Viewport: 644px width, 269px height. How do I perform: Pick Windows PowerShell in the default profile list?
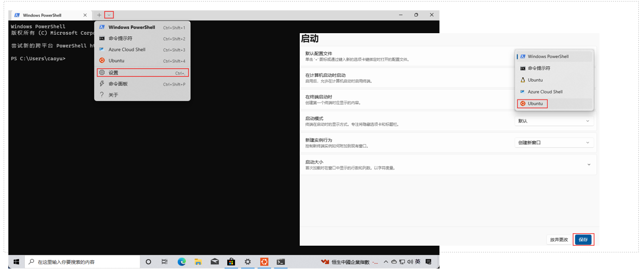[x=554, y=56]
